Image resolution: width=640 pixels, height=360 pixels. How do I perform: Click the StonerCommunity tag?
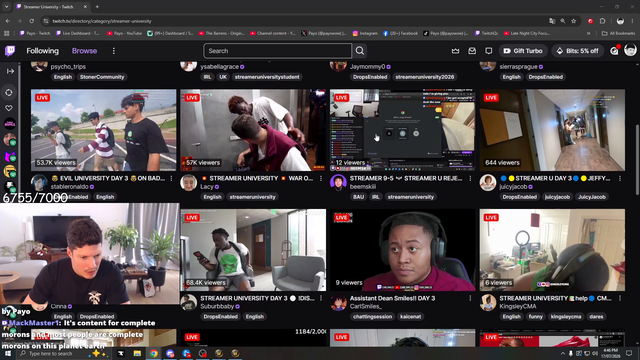[102, 77]
